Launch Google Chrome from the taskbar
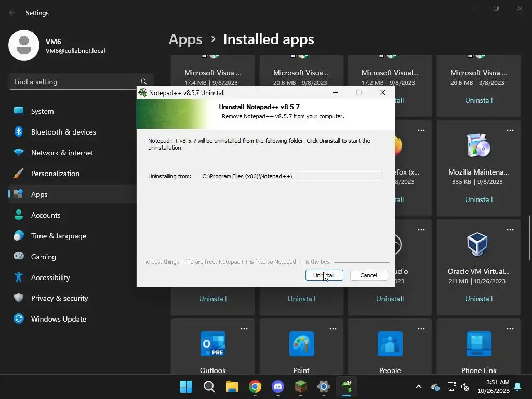The image size is (532, 399). tap(255, 387)
